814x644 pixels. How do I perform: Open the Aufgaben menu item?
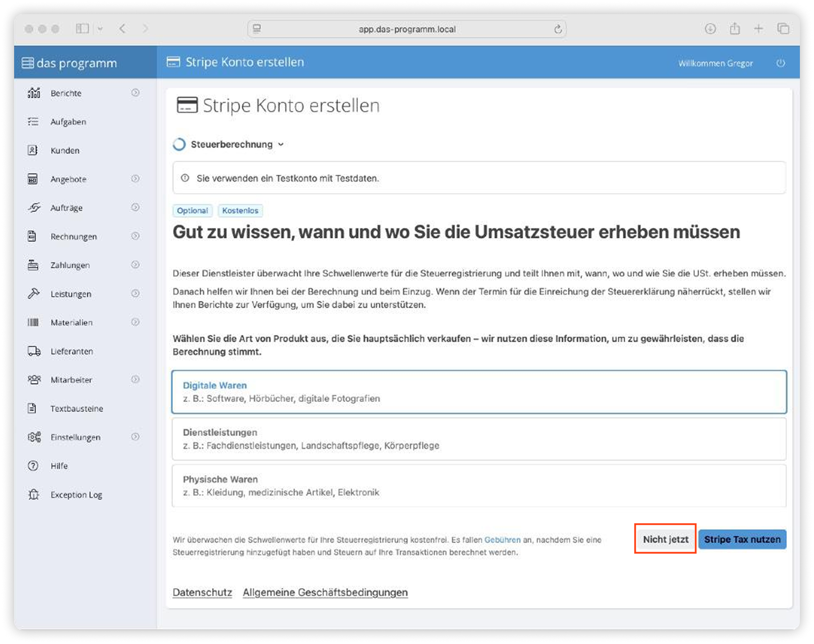click(68, 122)
